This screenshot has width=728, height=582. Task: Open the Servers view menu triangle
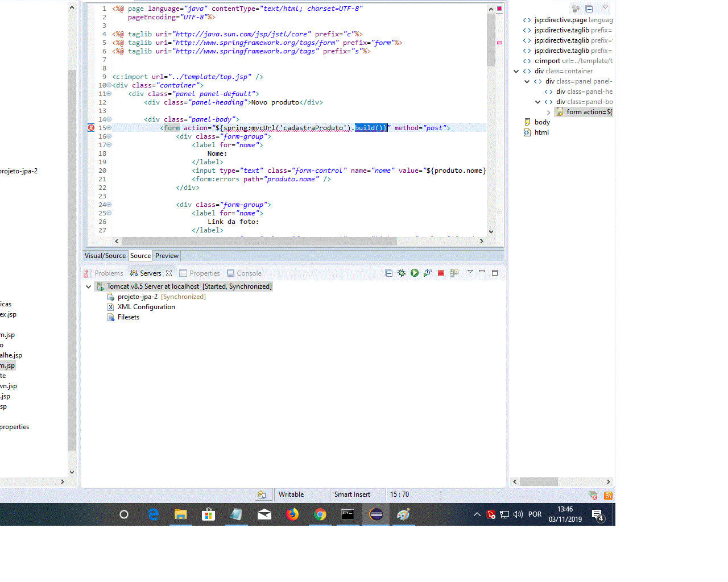(470, 272)
